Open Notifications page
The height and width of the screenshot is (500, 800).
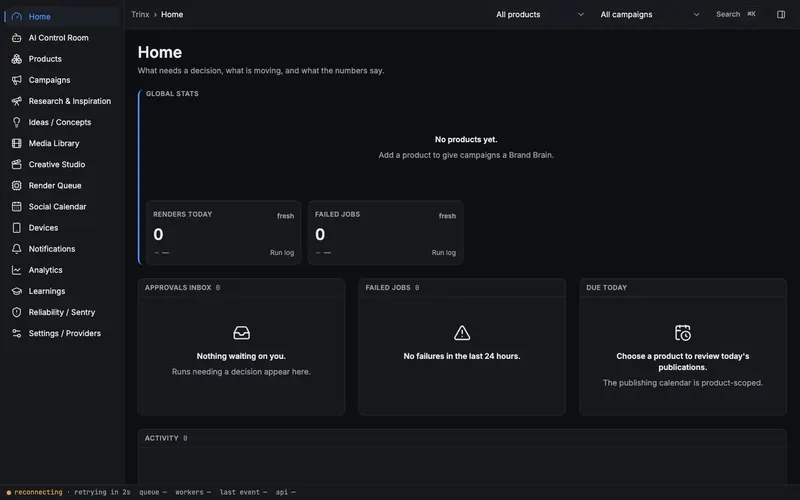[x=62, y=249]
